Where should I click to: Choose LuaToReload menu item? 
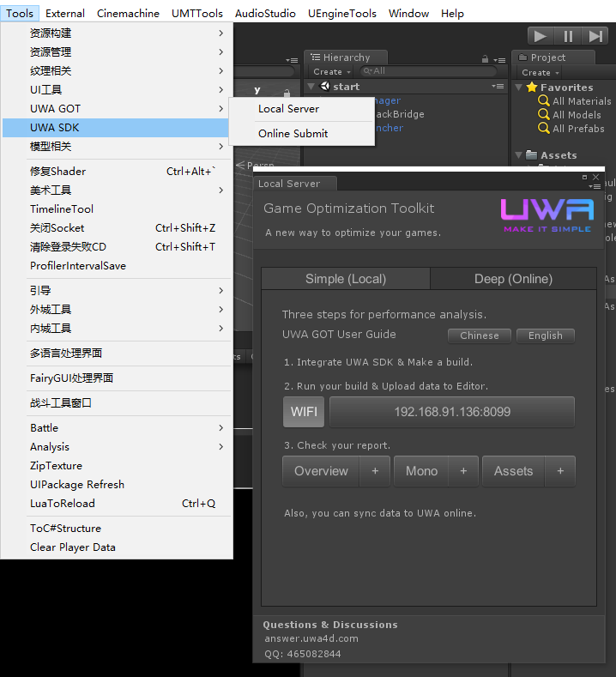pos(117,504)
